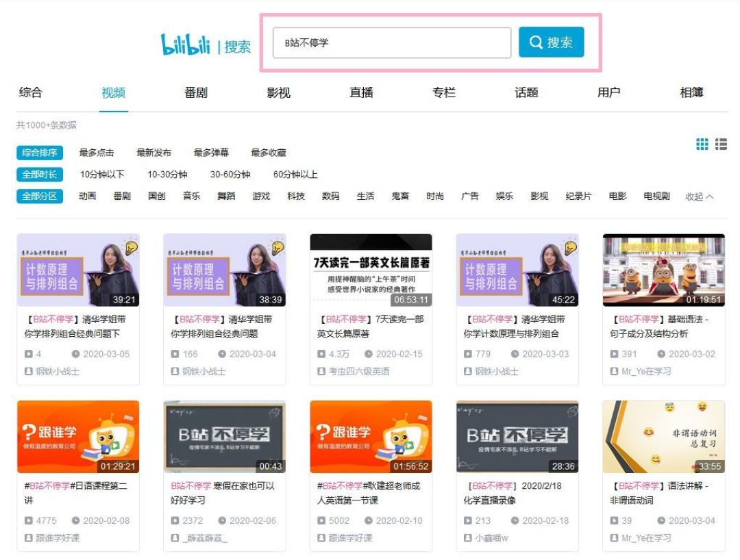The width and height of the screenshot is (740, 560).
Task: Open title 基础语法-句子成分及结构分析
Action: click(660, 326)
